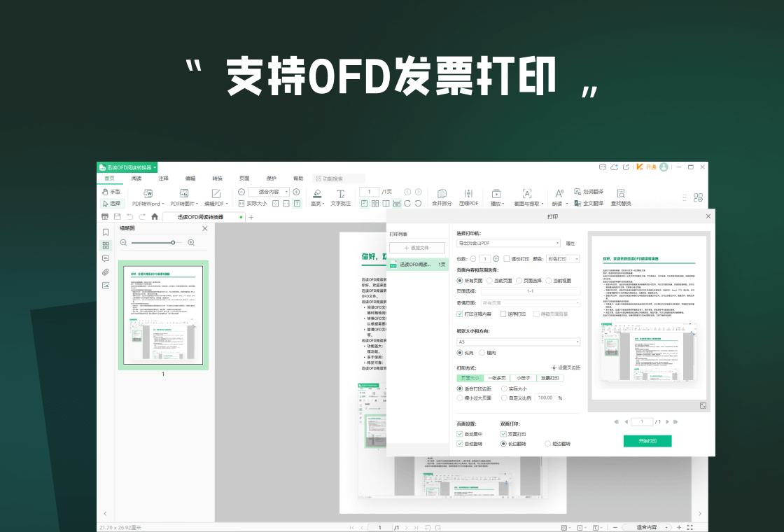784x532 pixels.
Task: Open the 查找替换 tool
Action: click(620, 197)
